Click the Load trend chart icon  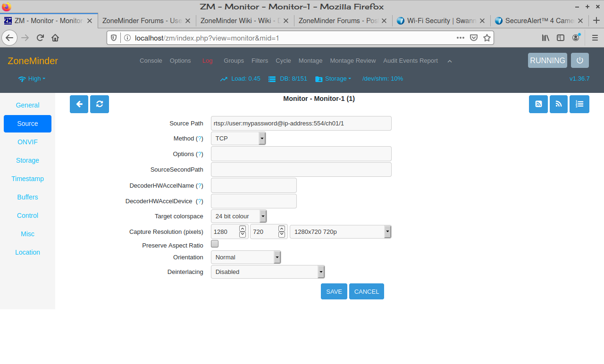[x=224, y=79]
